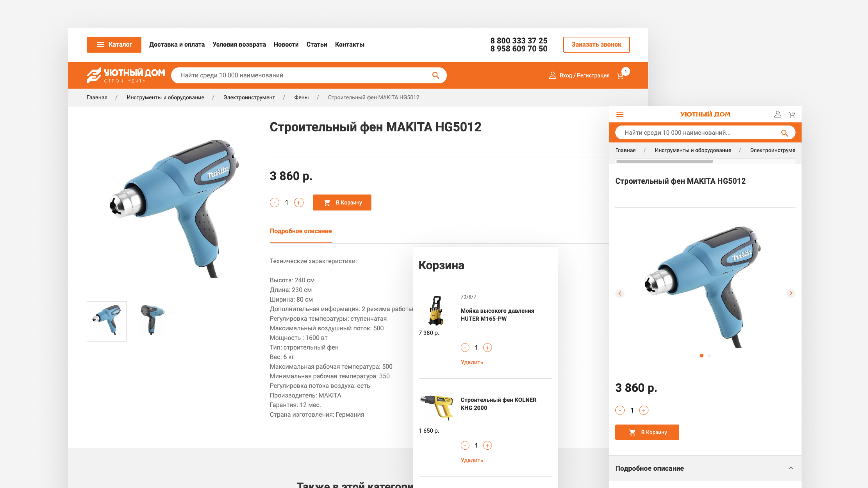Open Доставка и оплата menu item

pyautogui.click(x=177, y=45)
